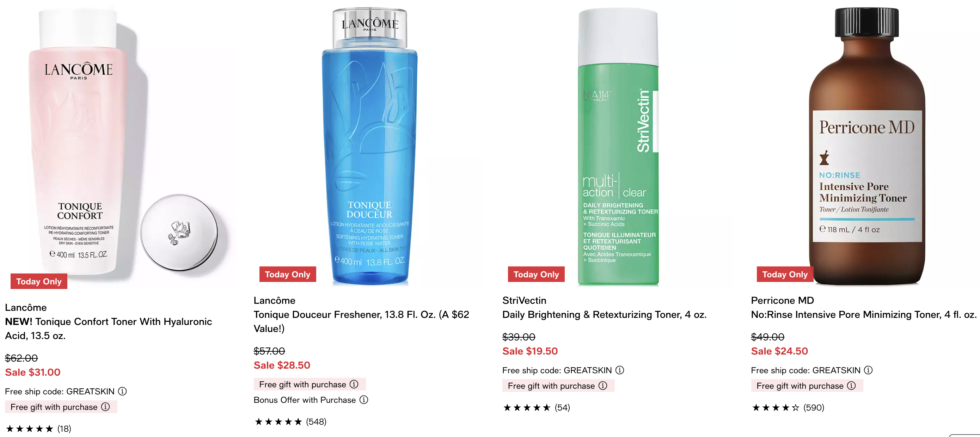View the 548 reviews star rating

[290, 421]
